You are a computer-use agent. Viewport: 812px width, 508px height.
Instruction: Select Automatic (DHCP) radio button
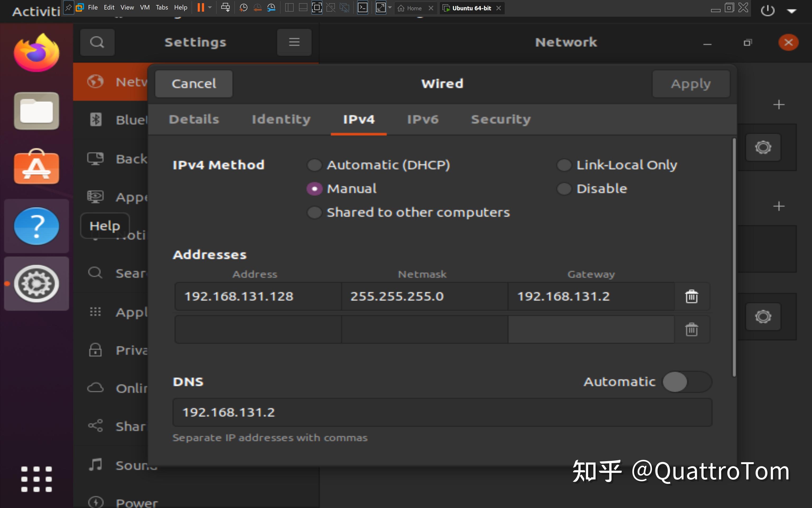pyautogui.click(x=314, y=165)
